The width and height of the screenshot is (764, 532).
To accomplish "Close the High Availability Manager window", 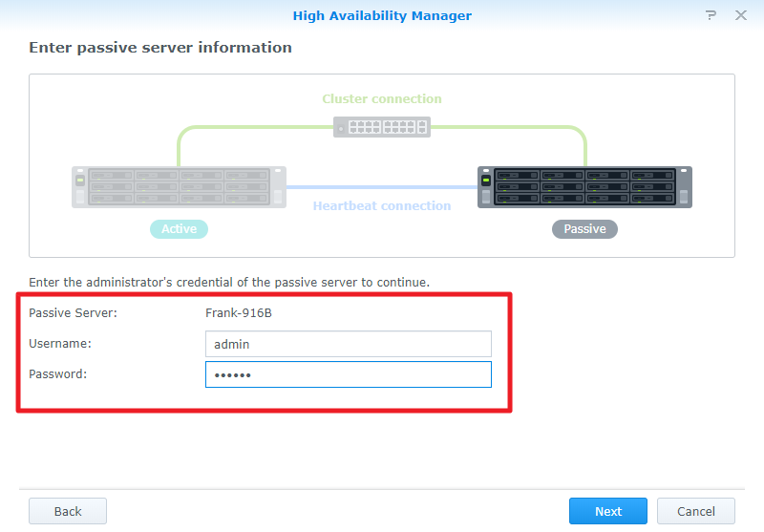I will click(x=740, y=16).
